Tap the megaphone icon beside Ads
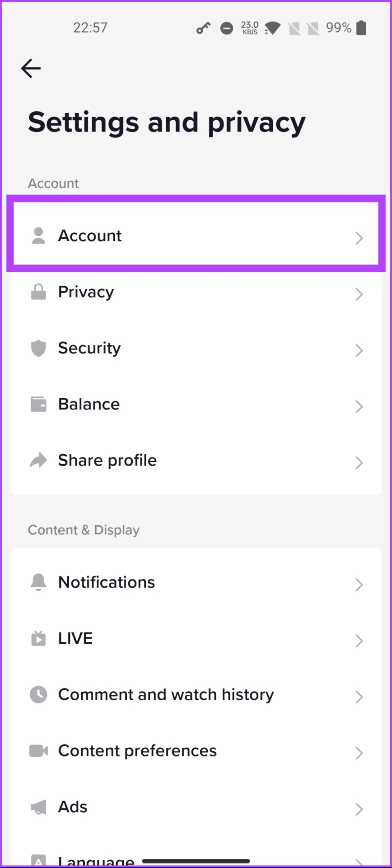 tap(38, 807)
